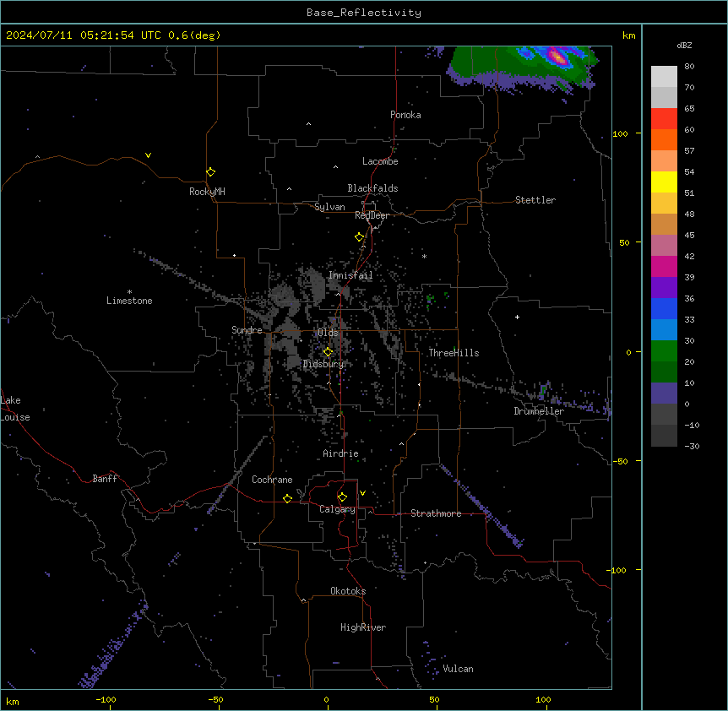The image size is (728, 711).
Task: Select the -50 tick label on right axis
Action: click(x=619, y=461)
